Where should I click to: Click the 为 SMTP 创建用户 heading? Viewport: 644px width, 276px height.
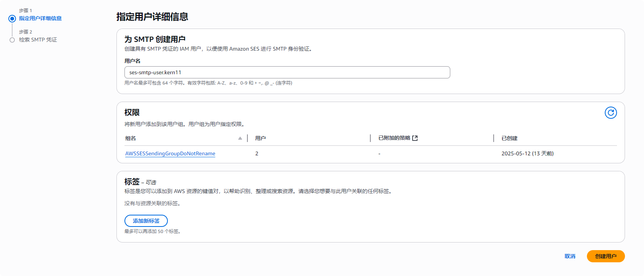coord(155,39)
